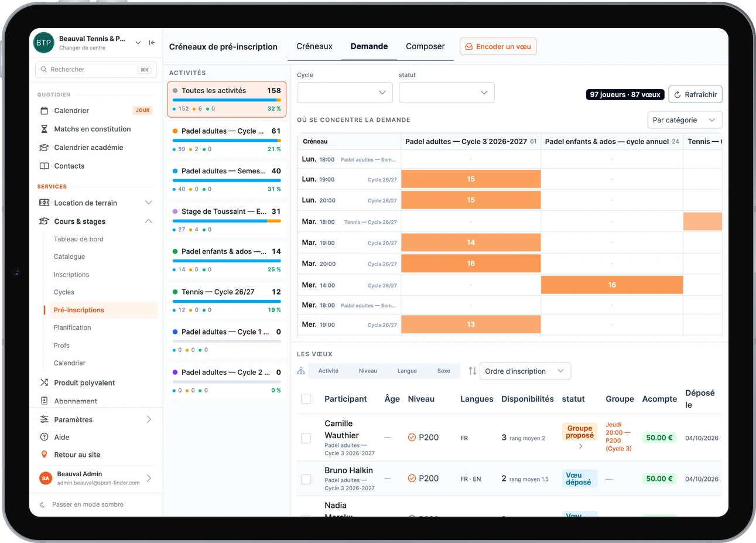Select the Stage de Toussaint activity card

click(227, 220)
